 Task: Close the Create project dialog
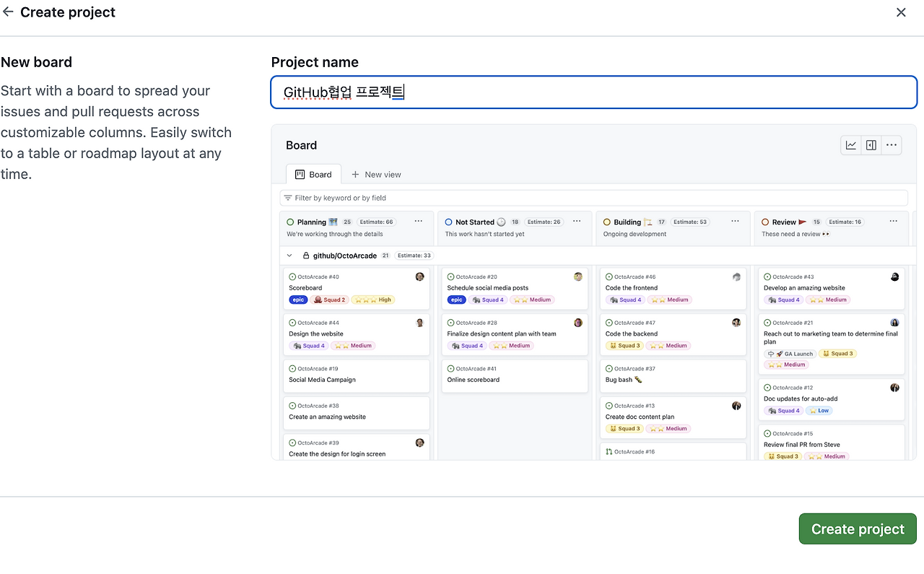click(901, 12)
